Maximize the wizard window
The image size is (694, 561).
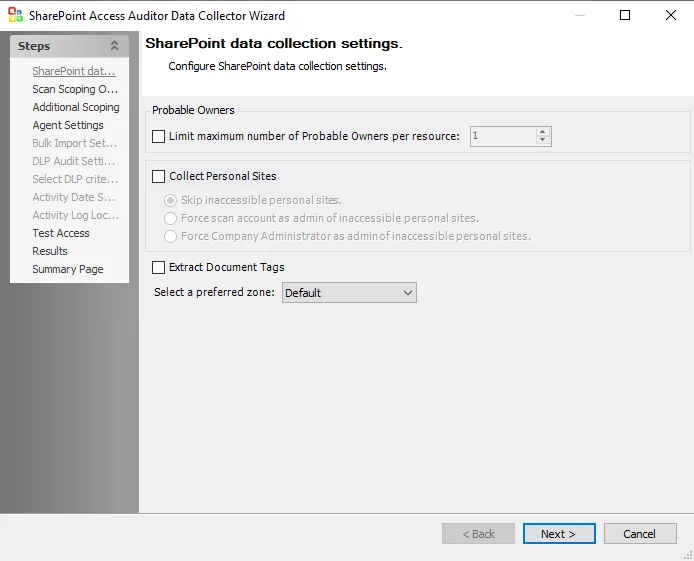[x=625, y=15]
